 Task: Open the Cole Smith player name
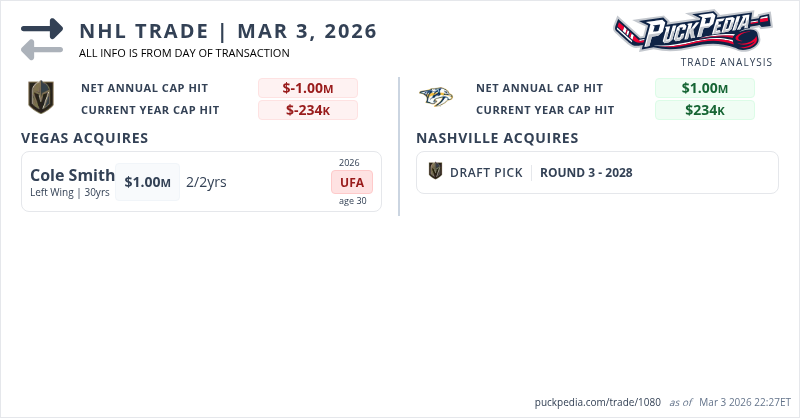[x=72, y=175]
